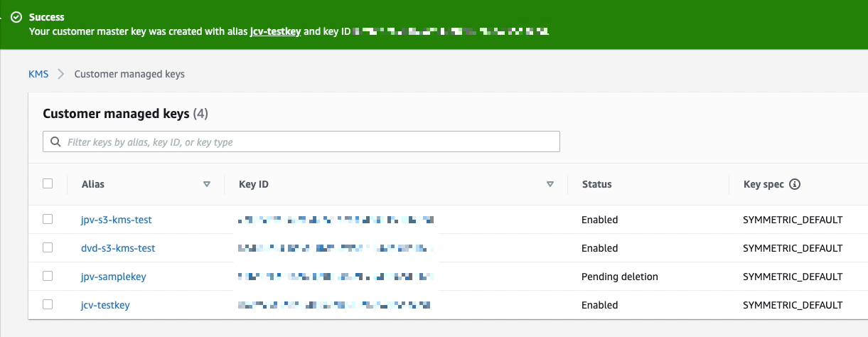Image resolution: width=868 pixels, height=337 pixels.
Task: Click the success checkmark icon
Action: pyautogui.click(x=16, y=17)
